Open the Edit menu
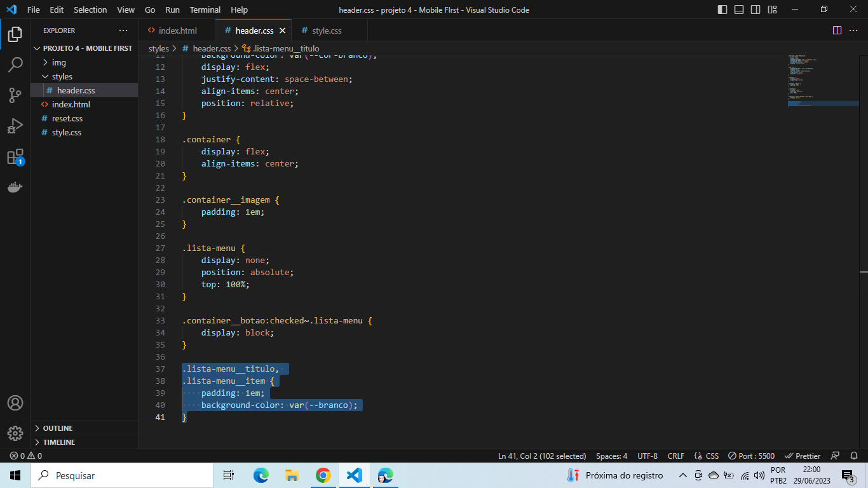This screenshot has height=488, width=868. click(57, 10)
